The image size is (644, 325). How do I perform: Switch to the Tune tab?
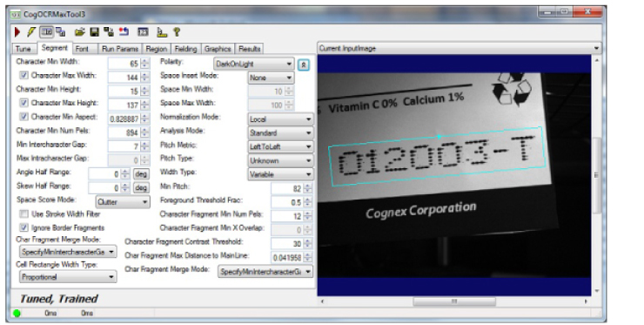point(23,49)
